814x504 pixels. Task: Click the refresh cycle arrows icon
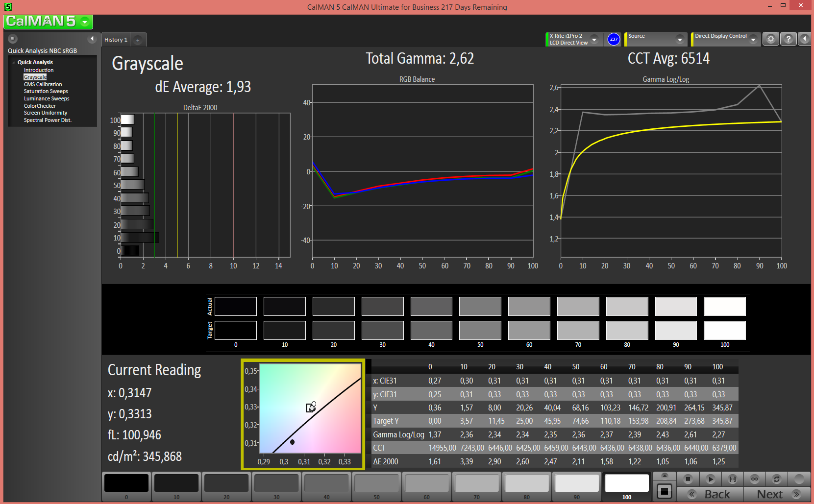click(776, 479)
